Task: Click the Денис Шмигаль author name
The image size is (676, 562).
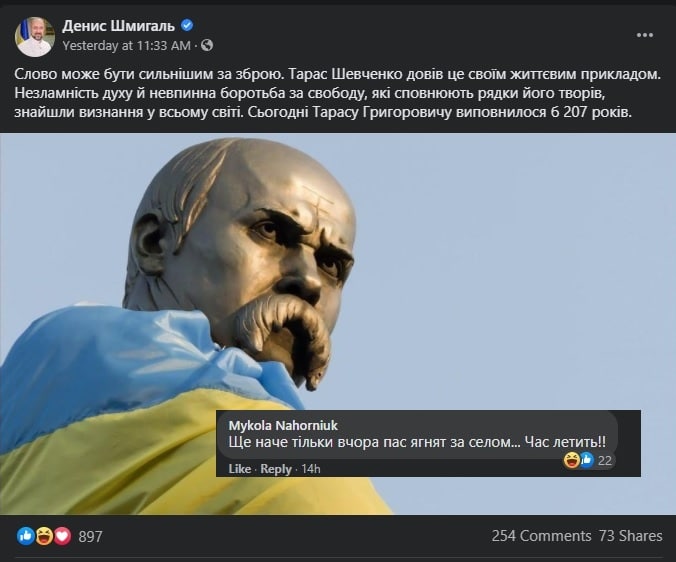Action: [x=118, y=26]
